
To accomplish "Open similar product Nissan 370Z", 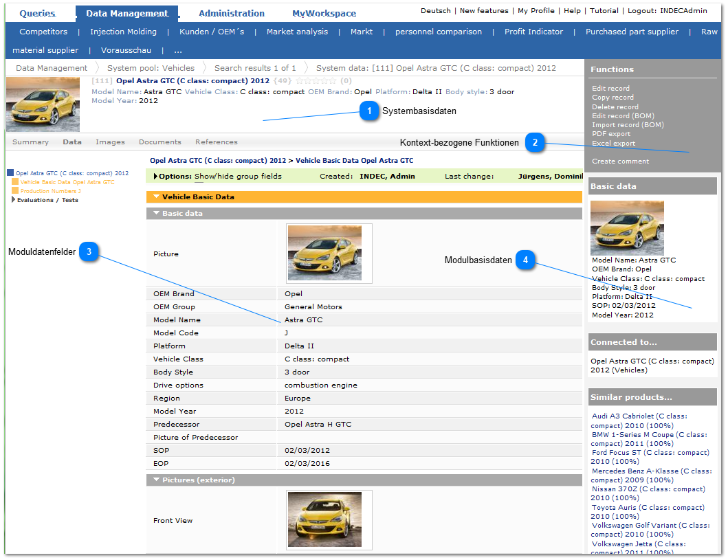I will pos(648,493).
